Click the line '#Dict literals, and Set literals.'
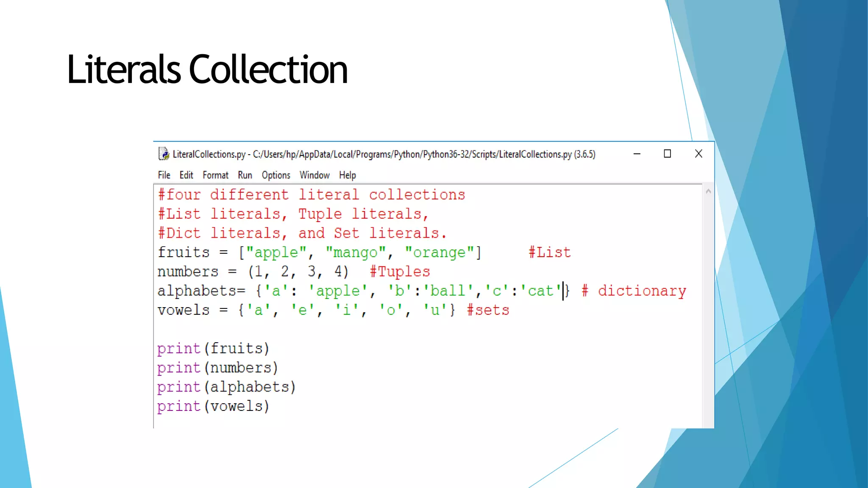 click(x=302, y=233)
